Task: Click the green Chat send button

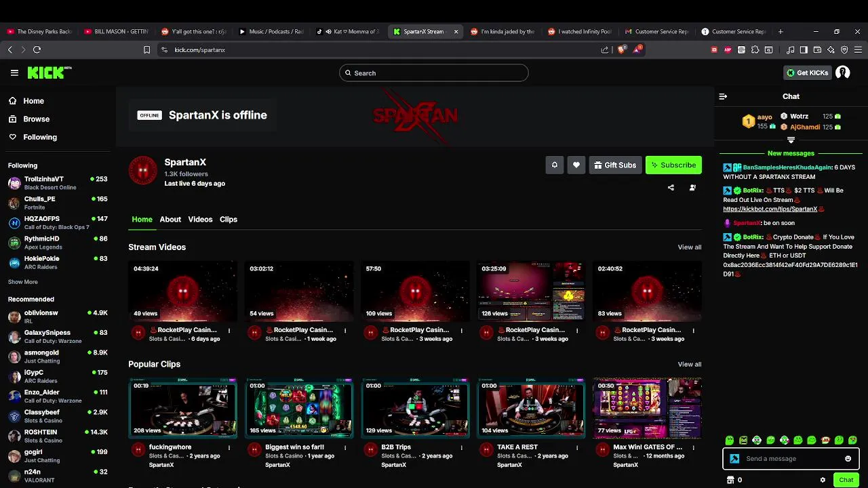Action: tap(846, 480)
